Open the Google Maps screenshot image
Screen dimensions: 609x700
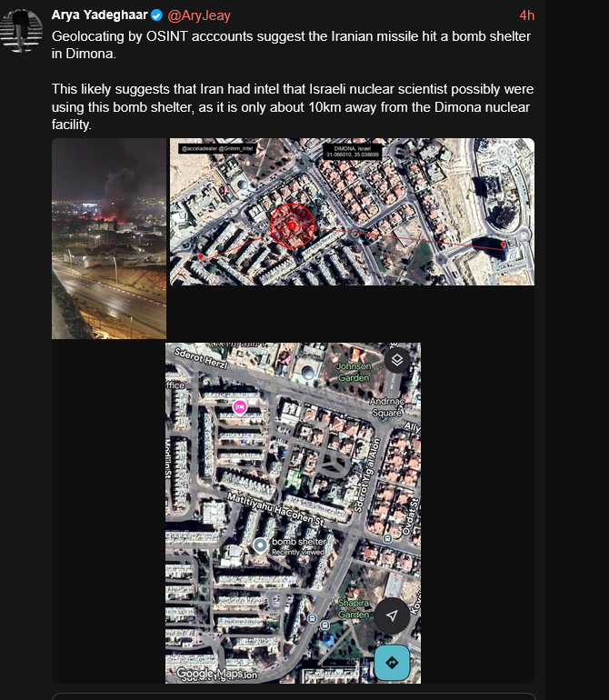[x=293, y=513]
